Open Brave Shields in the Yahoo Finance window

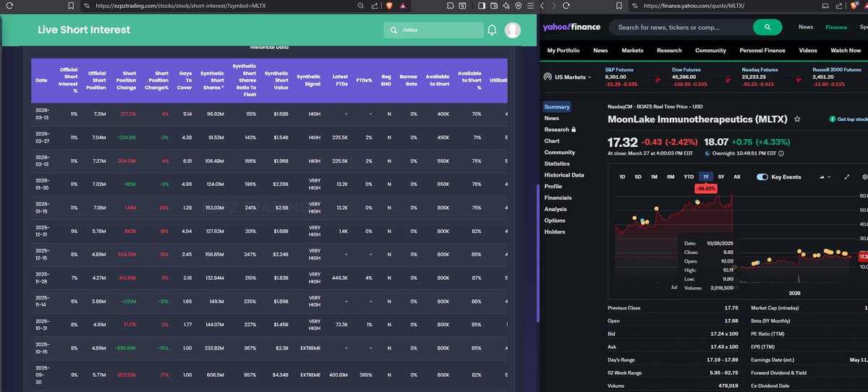pos(854,6)
